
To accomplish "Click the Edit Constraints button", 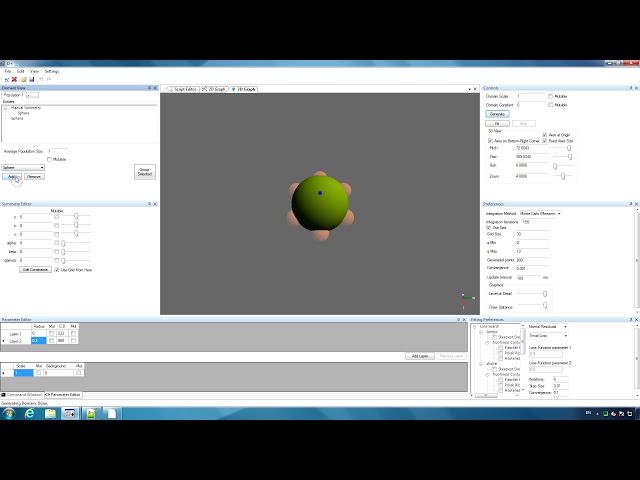I will tap(35, 270).
